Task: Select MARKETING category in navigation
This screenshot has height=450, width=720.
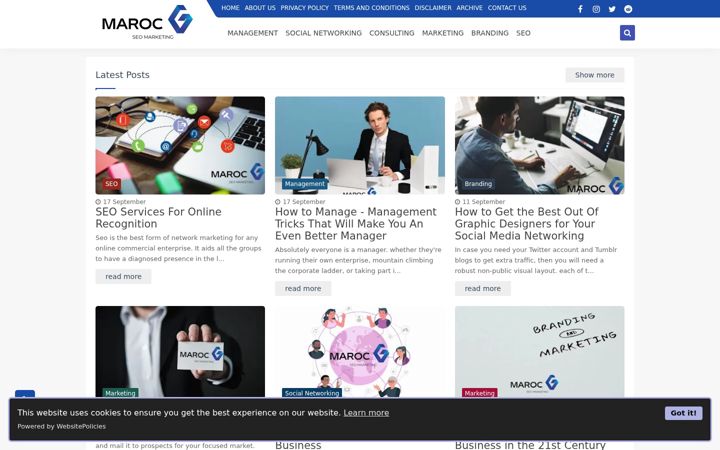Action: 443,33
